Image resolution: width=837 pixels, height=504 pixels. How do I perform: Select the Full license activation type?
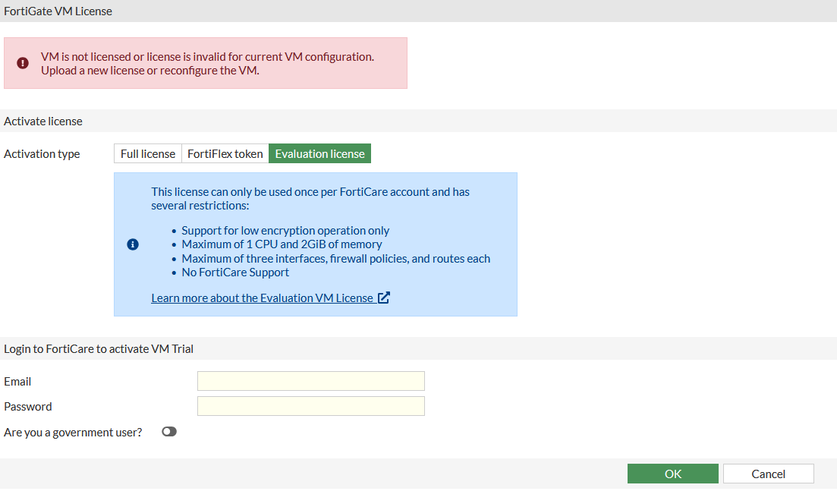[148, 154]
